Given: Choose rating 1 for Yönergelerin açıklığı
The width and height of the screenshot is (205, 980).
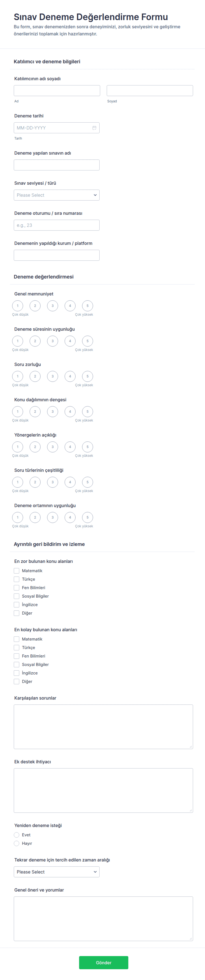Looking at the screenshot, I should tap(17, 447).
